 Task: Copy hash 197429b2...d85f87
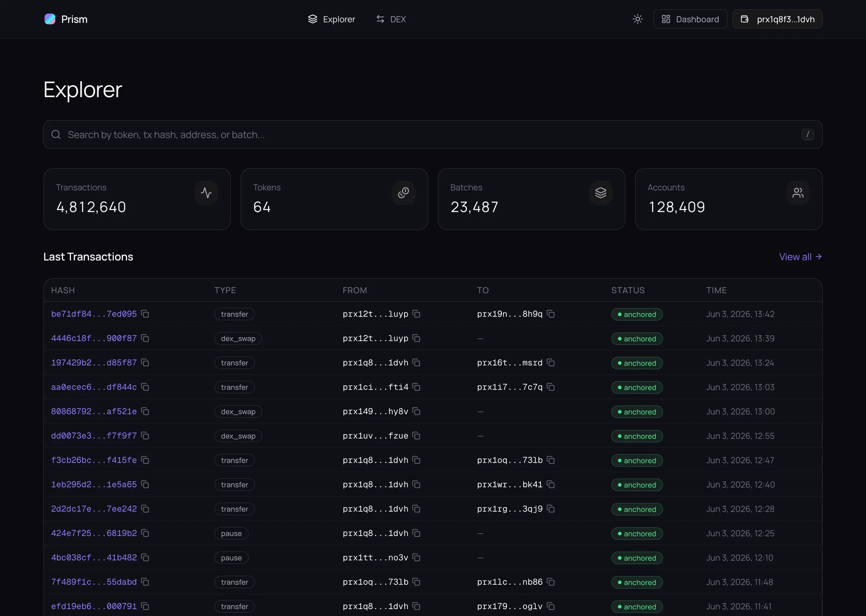pos(145,362)
